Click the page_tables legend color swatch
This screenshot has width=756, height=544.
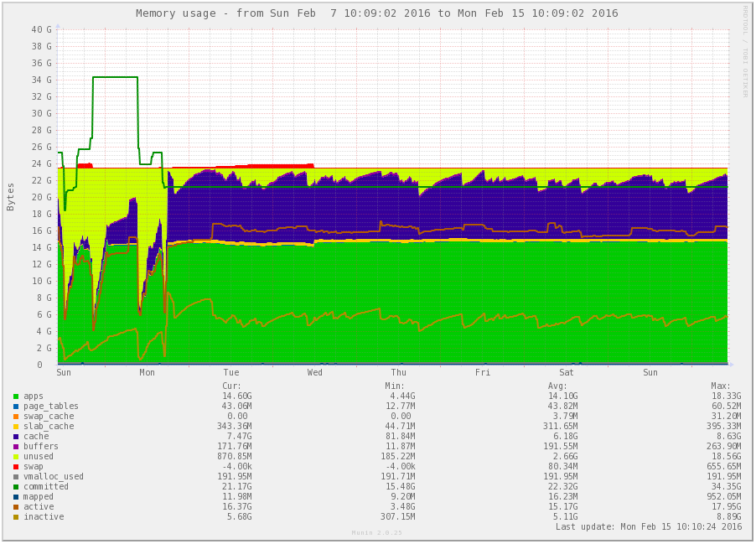(x=16, y=407)
